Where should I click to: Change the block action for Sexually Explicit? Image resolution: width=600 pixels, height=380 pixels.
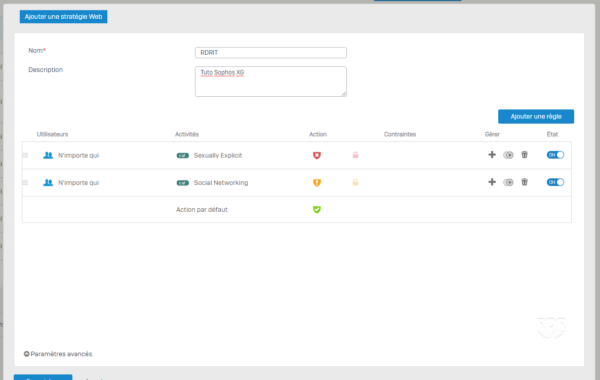(x=317, y=155)
